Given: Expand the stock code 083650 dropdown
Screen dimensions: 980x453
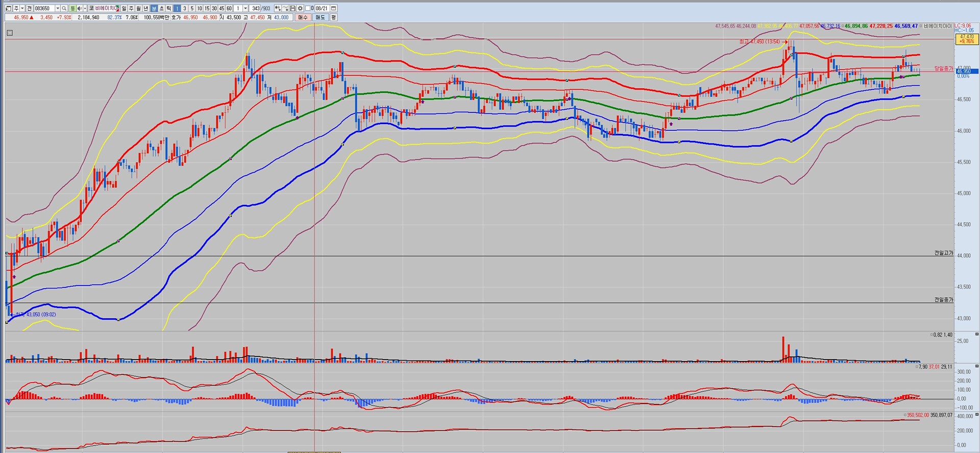Looking at the screenshot, I should click(x=57, y=9).
